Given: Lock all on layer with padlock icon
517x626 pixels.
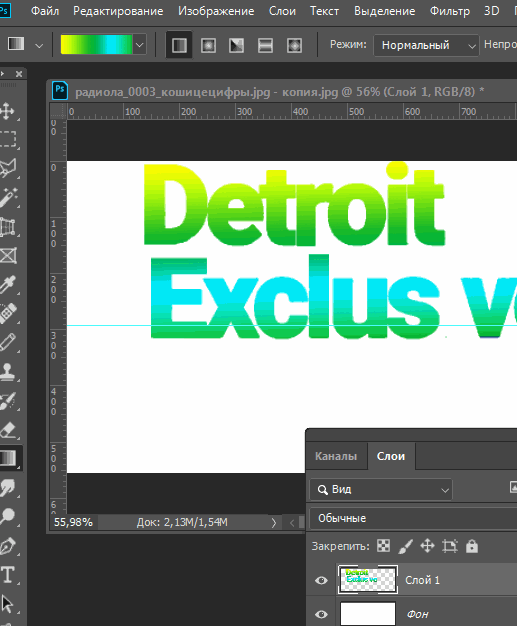Looking at the screenshot, I should point(472,546).
